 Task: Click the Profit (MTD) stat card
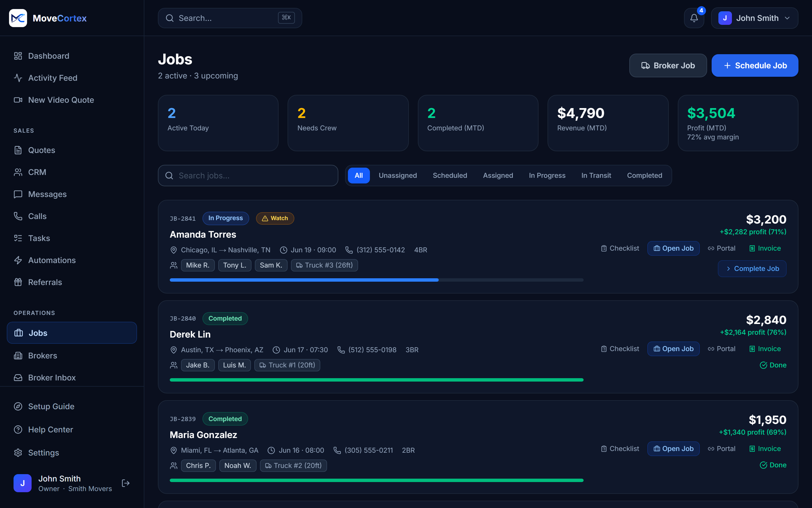pos(738,123)
